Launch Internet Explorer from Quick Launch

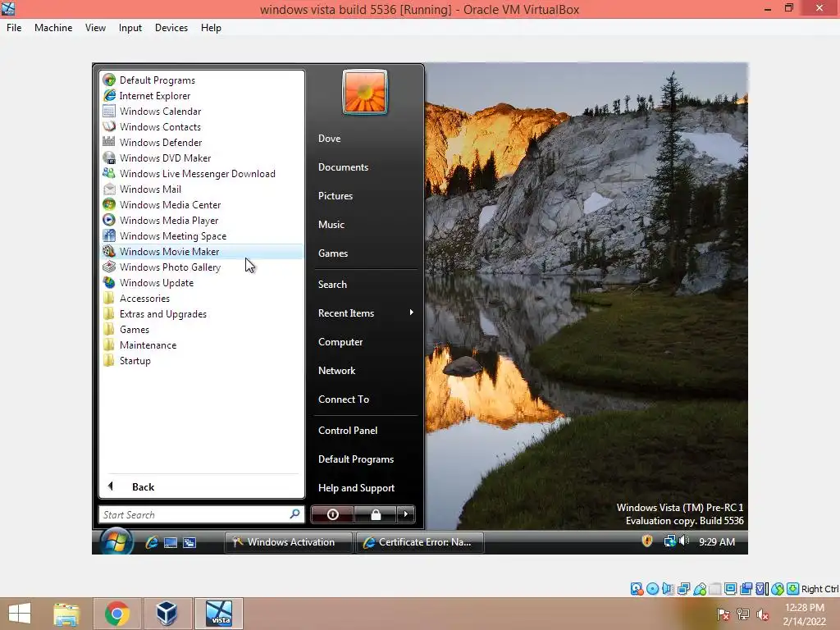[152, 542]
